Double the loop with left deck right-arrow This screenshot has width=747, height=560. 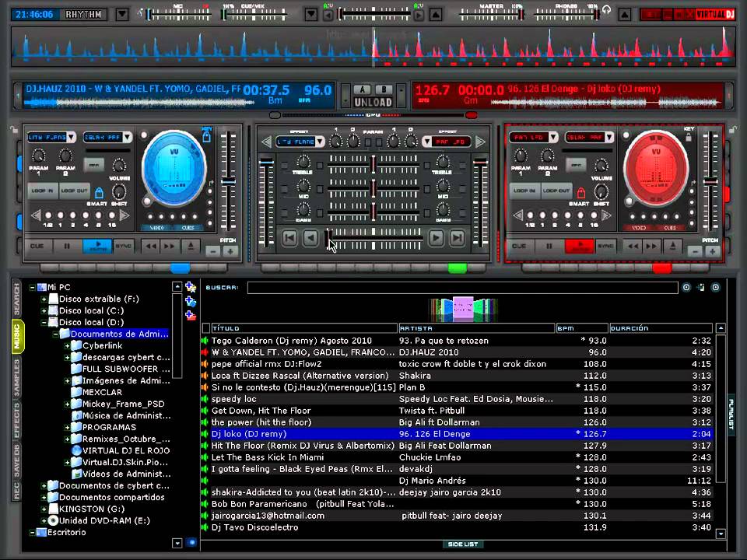124,215
